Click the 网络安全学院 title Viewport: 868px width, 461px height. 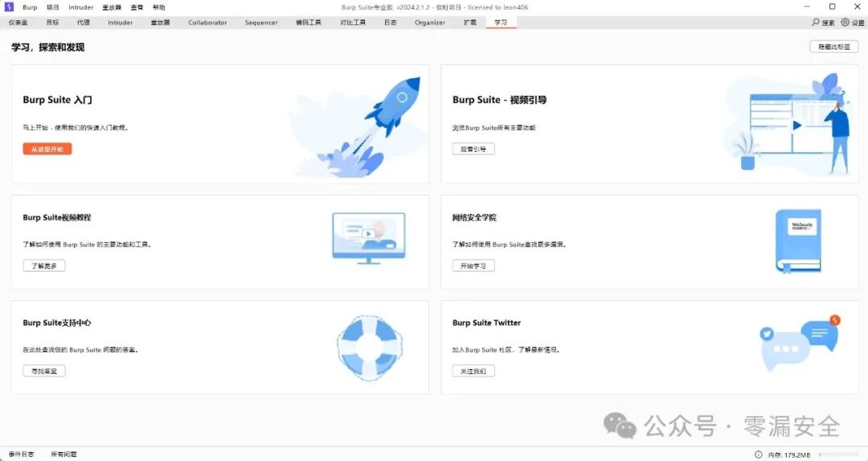coord(474,217)
